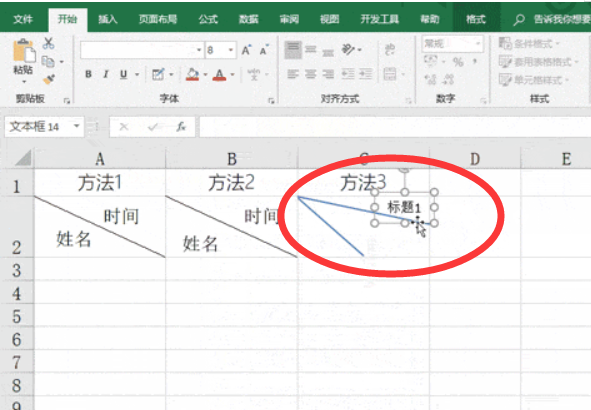Screen dimensions: 591x410
Task: Expand the paste options arrow
Action: pos(24,81)
